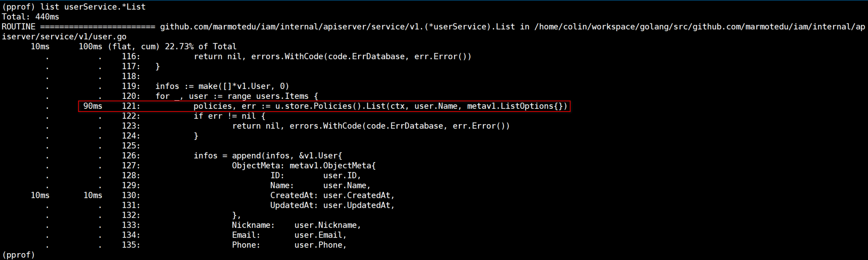Click the errors.WithCode return on line 123
Screen dimensions: 868x260
371,126
